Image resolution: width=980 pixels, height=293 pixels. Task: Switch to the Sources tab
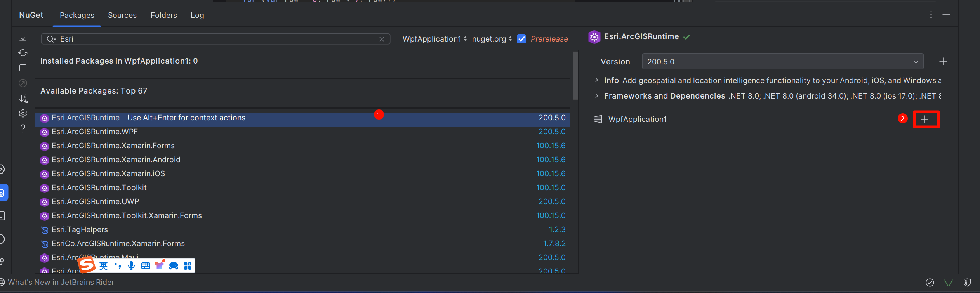(x=122, y=15)
